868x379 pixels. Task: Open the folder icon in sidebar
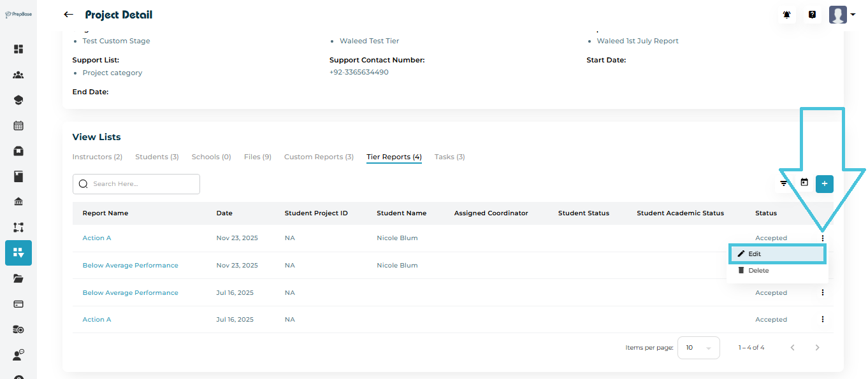point(18,278)
